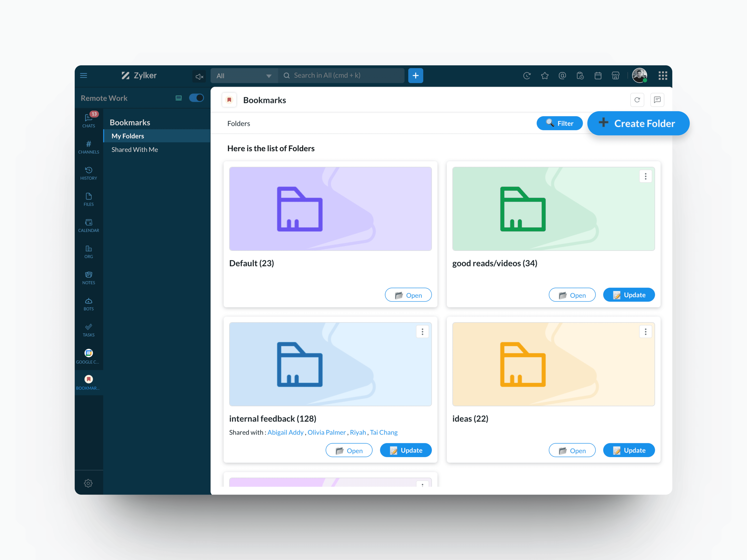The width and height of the screenshot is (747, 560).
Task: Open the clipboard clock icon in top bar
Action: point(580,76)
